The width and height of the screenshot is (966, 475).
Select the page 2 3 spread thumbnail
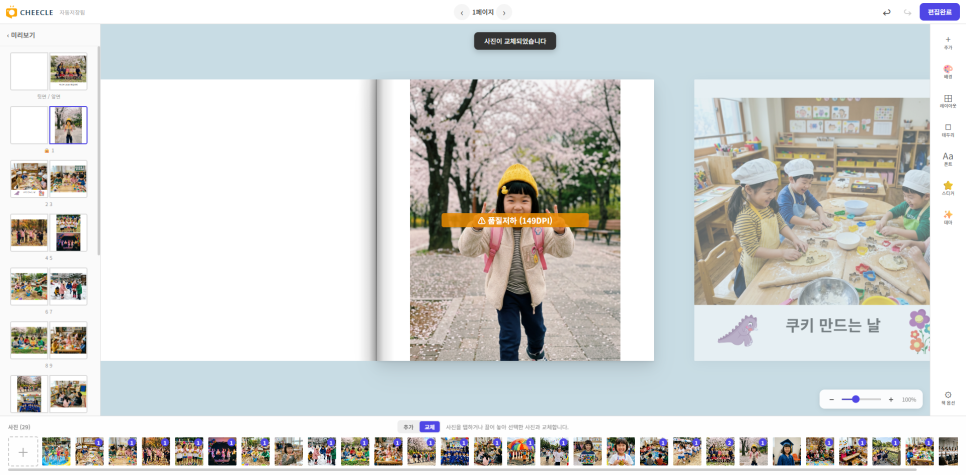(x=49, y=179)
